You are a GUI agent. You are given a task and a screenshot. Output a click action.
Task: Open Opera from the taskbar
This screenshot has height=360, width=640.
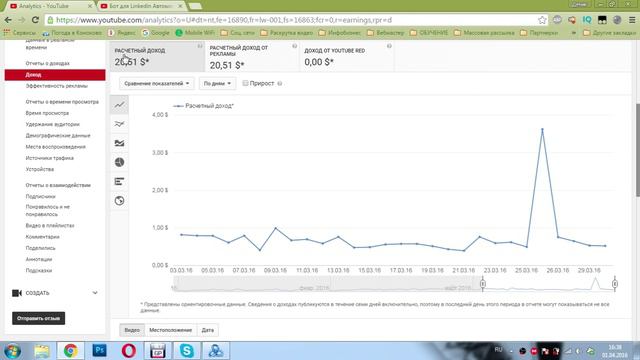pos(129,351)
